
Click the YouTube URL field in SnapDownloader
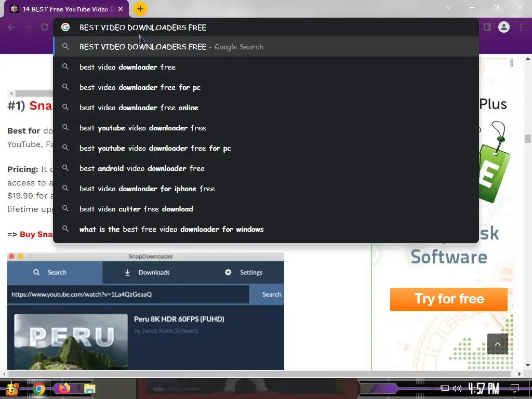128,295
